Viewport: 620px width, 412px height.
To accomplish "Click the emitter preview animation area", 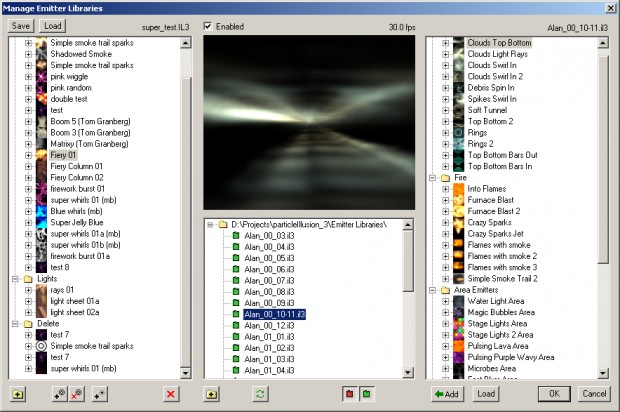I will pyautogui.click(x=309, y=123).
